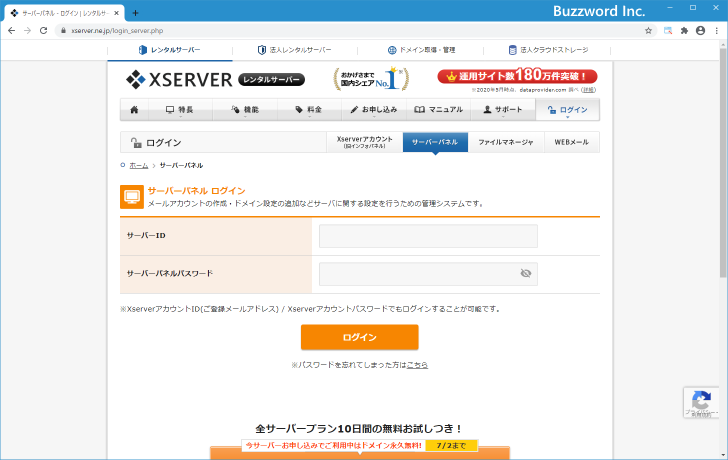728x460 pixels.
Task: Reload the page with refresh icon
Action: tap(44, 31)
